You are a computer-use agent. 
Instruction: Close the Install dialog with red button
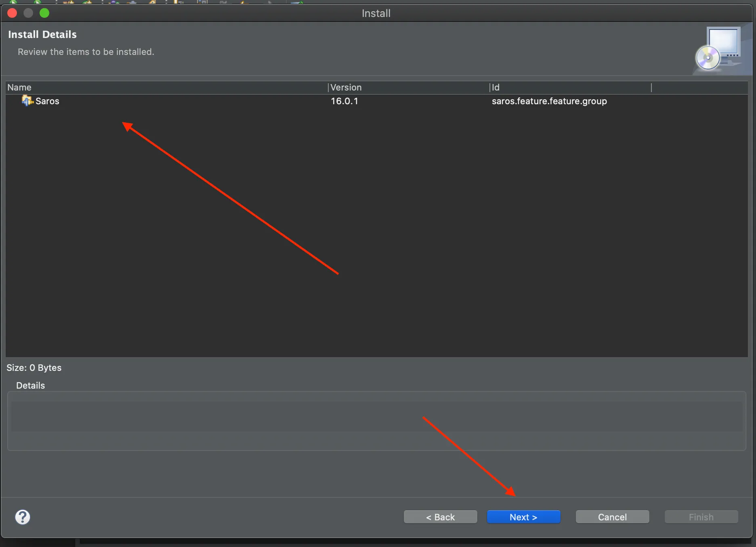click(x=12, y=13)
